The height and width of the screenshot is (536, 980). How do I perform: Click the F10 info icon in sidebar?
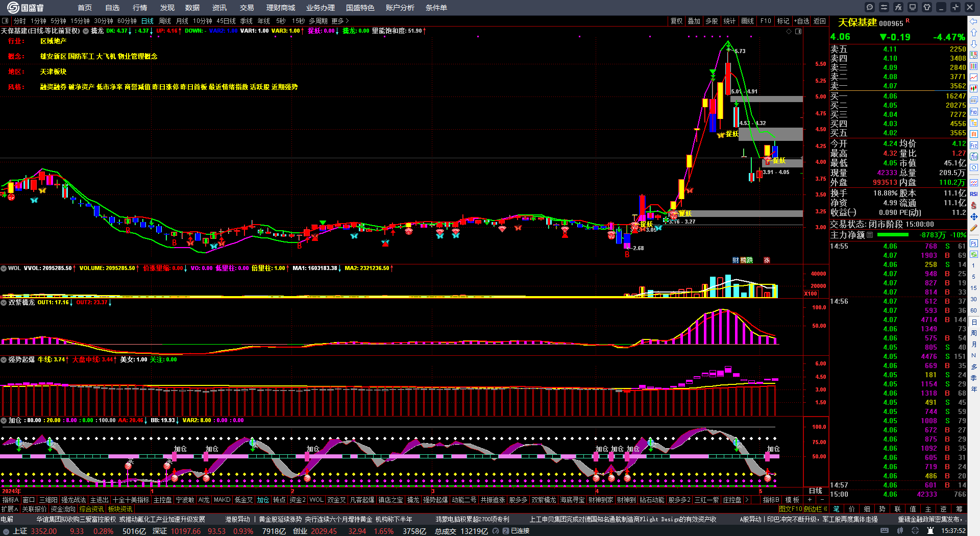click(x=974, y=111)
